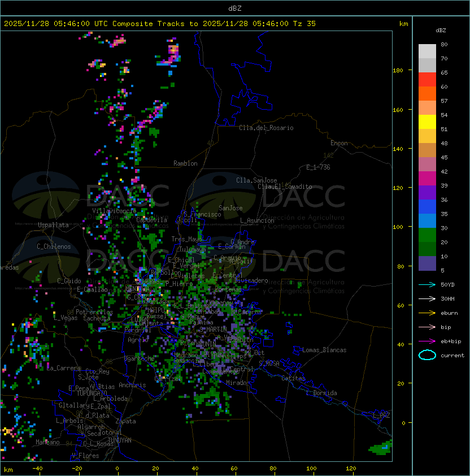Click the magenta eb+bip arrow in legend

point(427,341)
